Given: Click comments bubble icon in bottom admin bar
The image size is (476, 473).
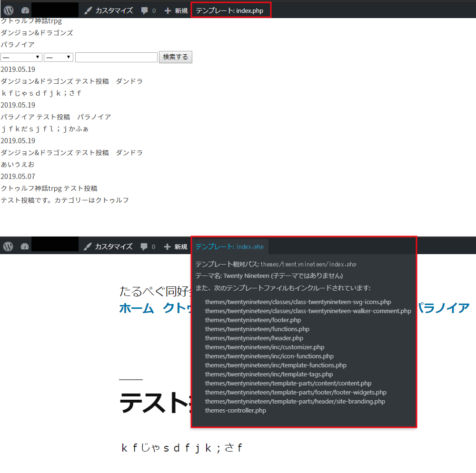Looking at the screenshot, I should coord(144,246).
